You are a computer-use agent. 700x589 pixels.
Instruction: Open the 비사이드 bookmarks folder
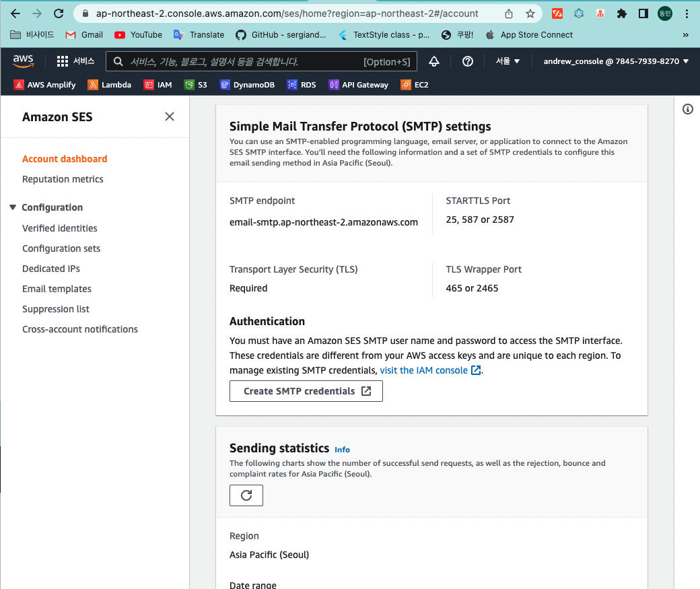click(x=32, y=35)
